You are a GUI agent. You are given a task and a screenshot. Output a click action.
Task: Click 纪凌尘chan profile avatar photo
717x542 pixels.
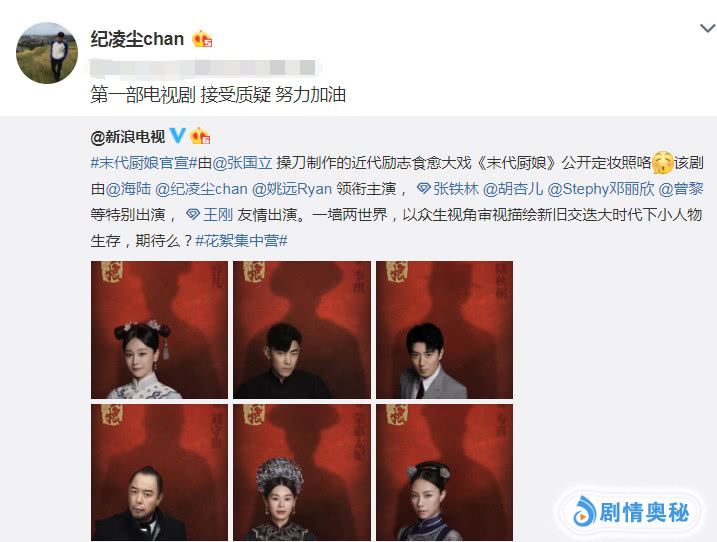47,53
